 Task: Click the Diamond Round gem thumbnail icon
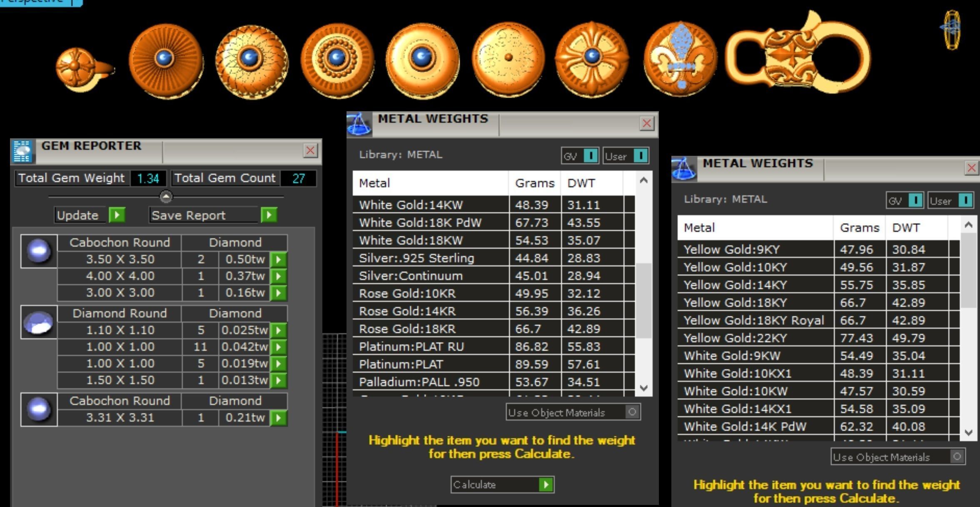tap(39, 322)
